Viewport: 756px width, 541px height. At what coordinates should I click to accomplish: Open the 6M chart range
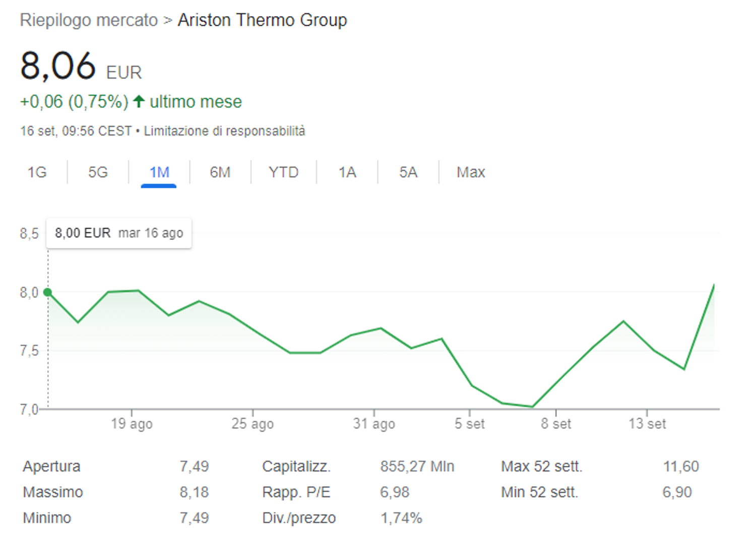(x=220, y=172)
